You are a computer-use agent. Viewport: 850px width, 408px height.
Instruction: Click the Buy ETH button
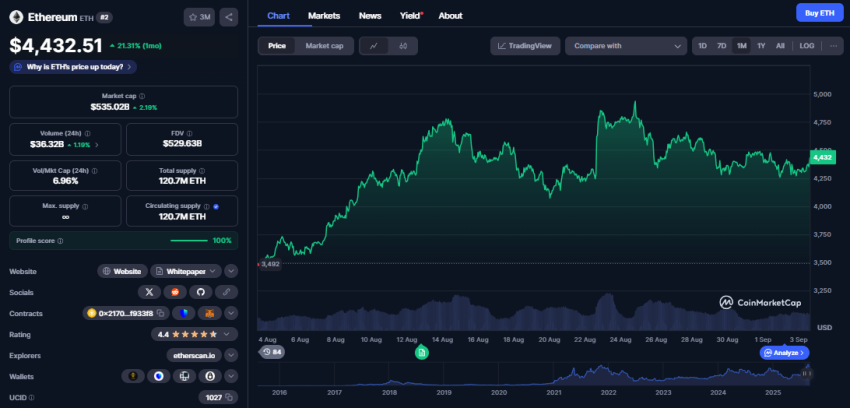tap(820, 13)
